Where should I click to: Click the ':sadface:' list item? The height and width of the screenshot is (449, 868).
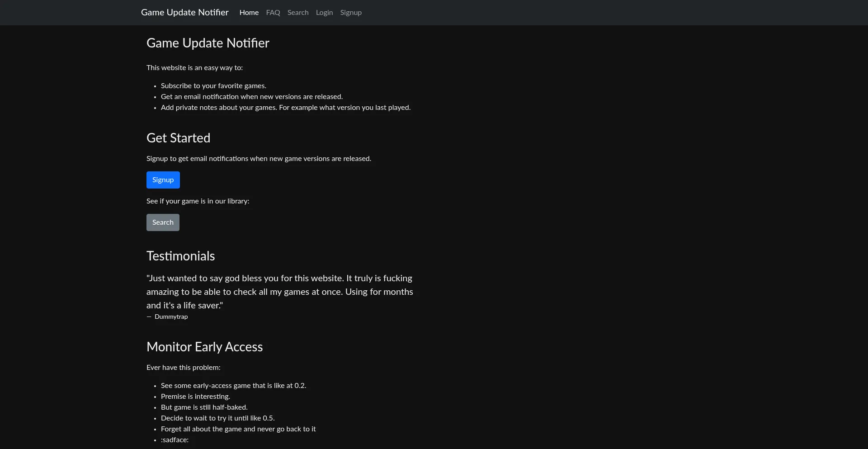pyautogui.click(x=175, y=440)
